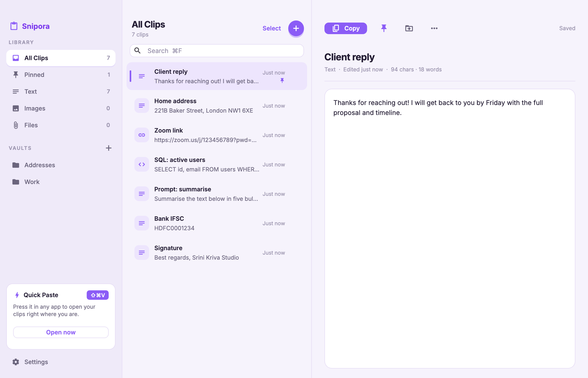Click the All Clips inbox icon in sidebar
The height and width of the screenshot is (378, 588).
tap(16, 58)
